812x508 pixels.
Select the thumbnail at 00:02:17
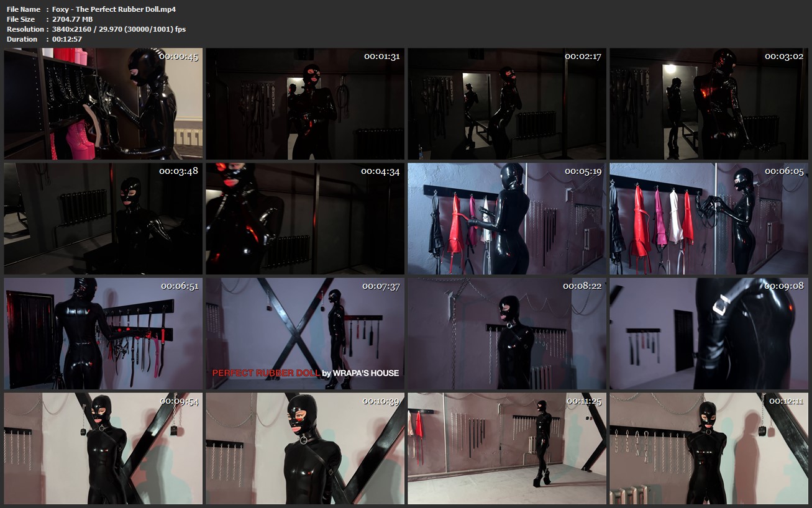507,104
